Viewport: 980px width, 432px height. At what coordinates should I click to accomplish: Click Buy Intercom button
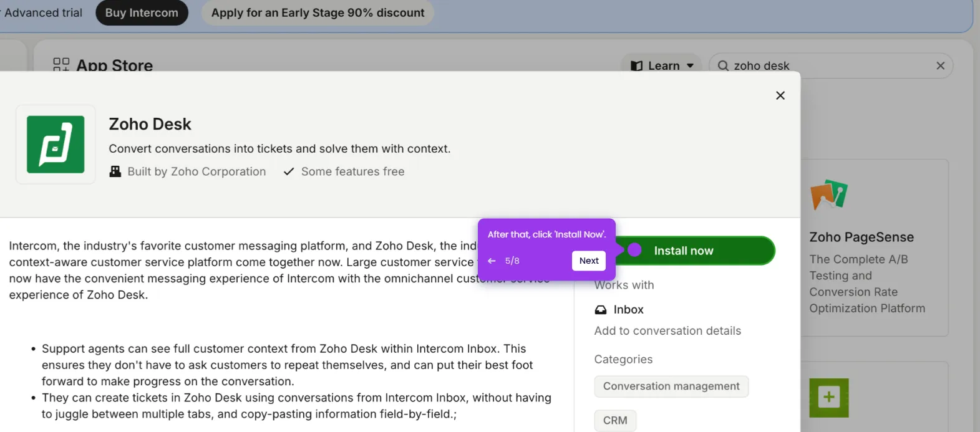coord(142,12)
